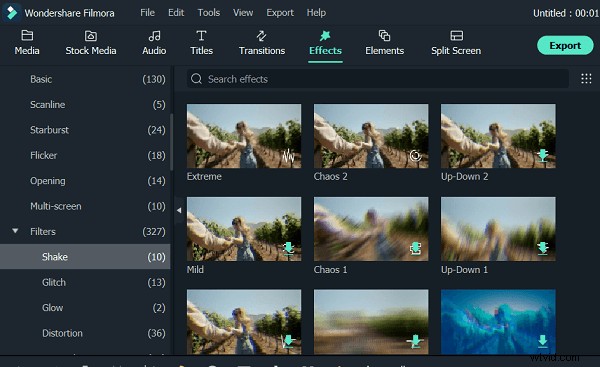The image size is (600, 367).
Task: Select the Chaos 1 effect thumbnail
Action: click(x=371, y=229)
